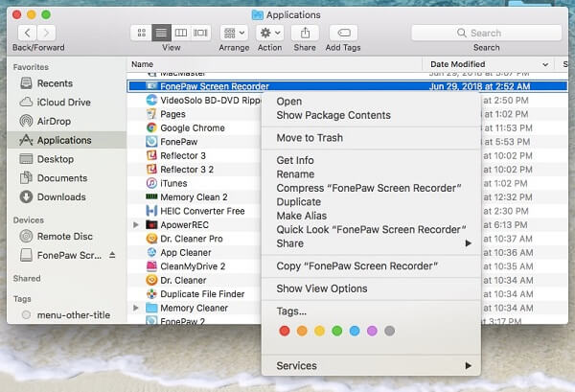Apply the orange tag color
This screenshot has height=392, width=575.
(x=302, y=331)
